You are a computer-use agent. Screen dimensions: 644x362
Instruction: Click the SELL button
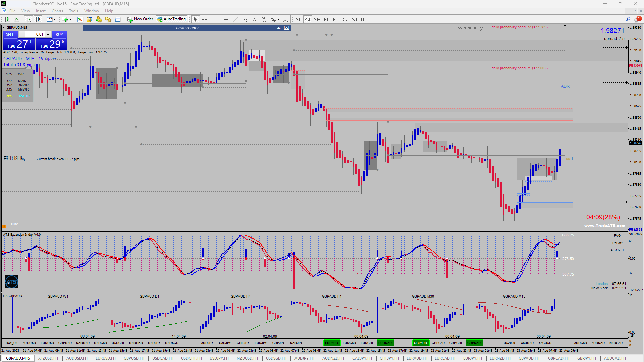click(10, 34)
